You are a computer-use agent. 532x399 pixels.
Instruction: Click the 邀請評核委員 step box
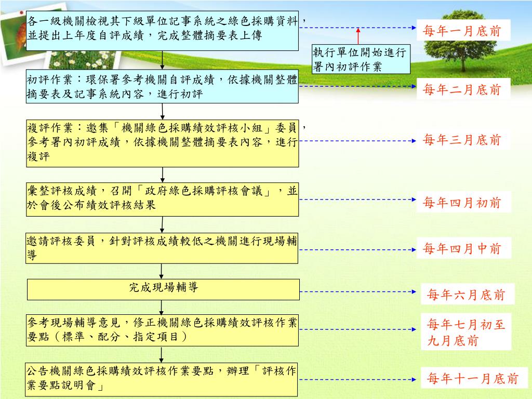(163, 248)
